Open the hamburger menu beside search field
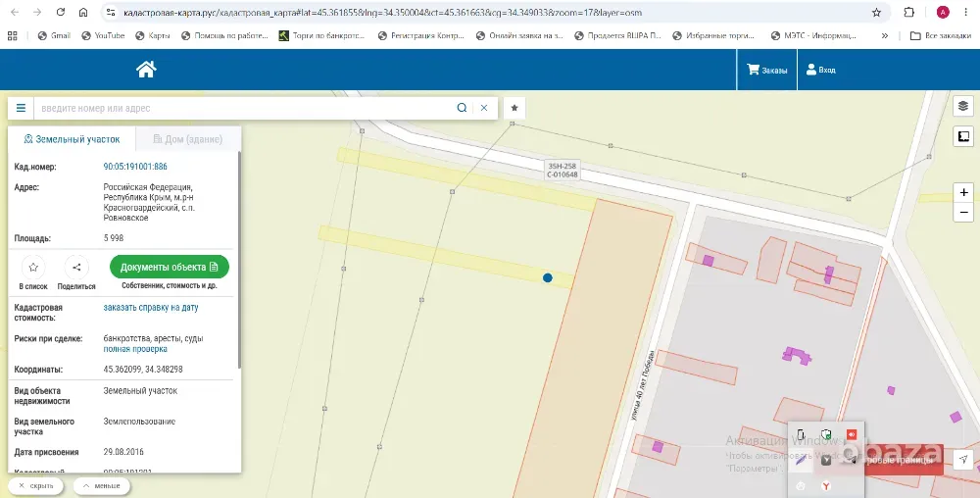Viewport: 980px width, 498px height. coord(21,108)
